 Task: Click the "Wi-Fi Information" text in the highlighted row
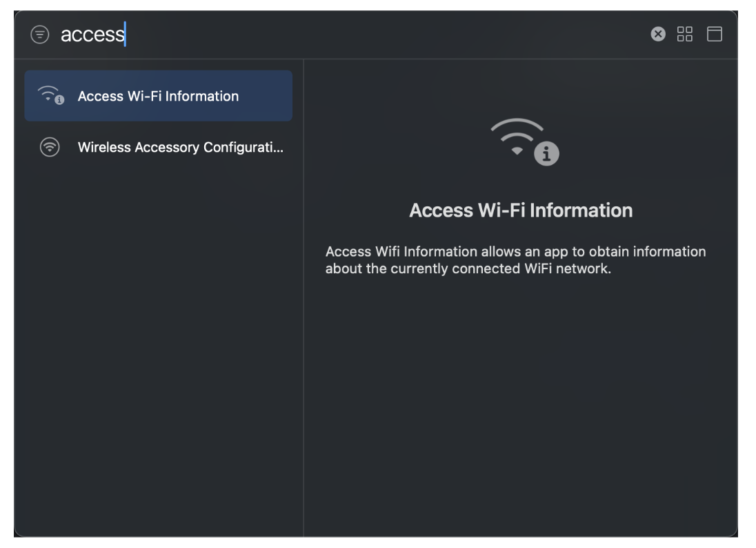[x=183, y=96]
